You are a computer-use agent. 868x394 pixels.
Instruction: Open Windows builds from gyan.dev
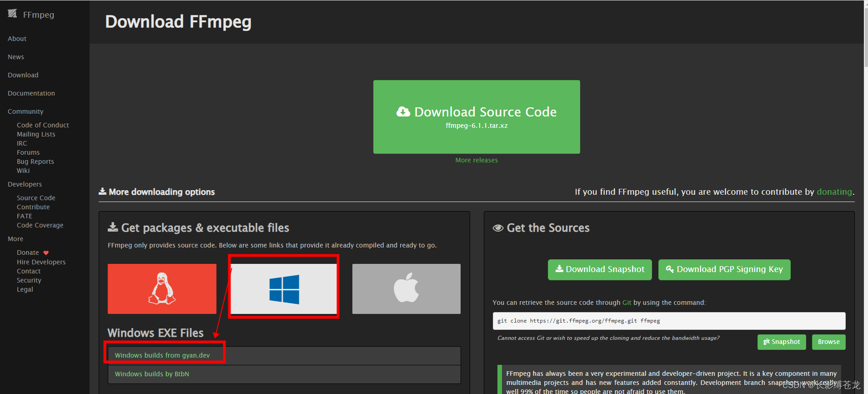click(162, 355)
